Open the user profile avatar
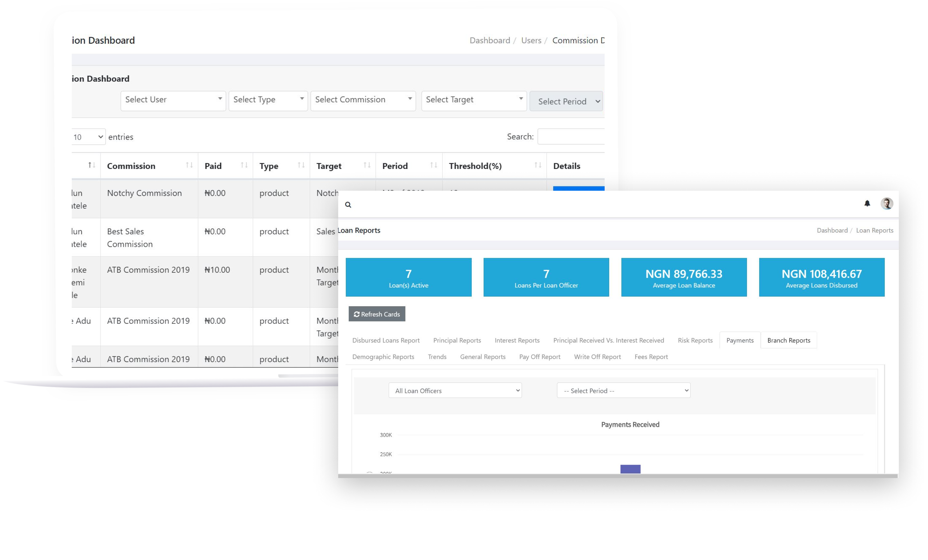Viewport: 928px width, 560px height. click(887, 204)
